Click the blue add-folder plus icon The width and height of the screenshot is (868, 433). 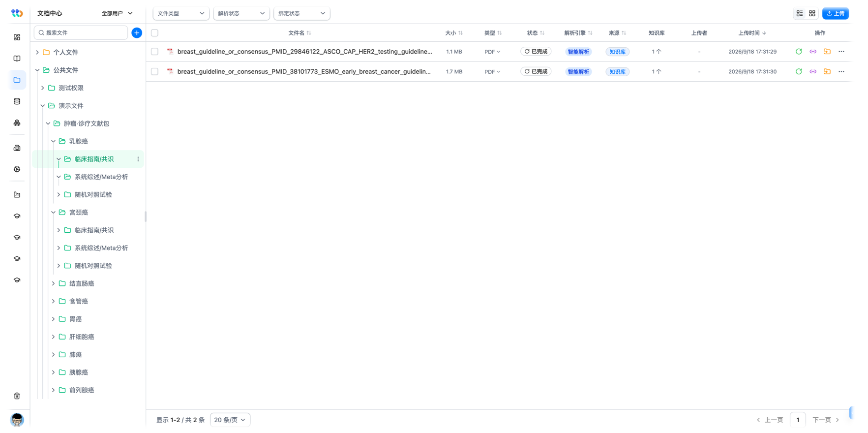click(137, 32)
